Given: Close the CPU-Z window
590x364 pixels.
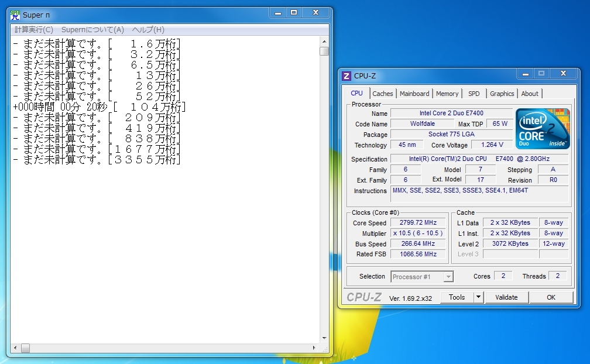Looking at the screenshot, I should coord(563,73).
